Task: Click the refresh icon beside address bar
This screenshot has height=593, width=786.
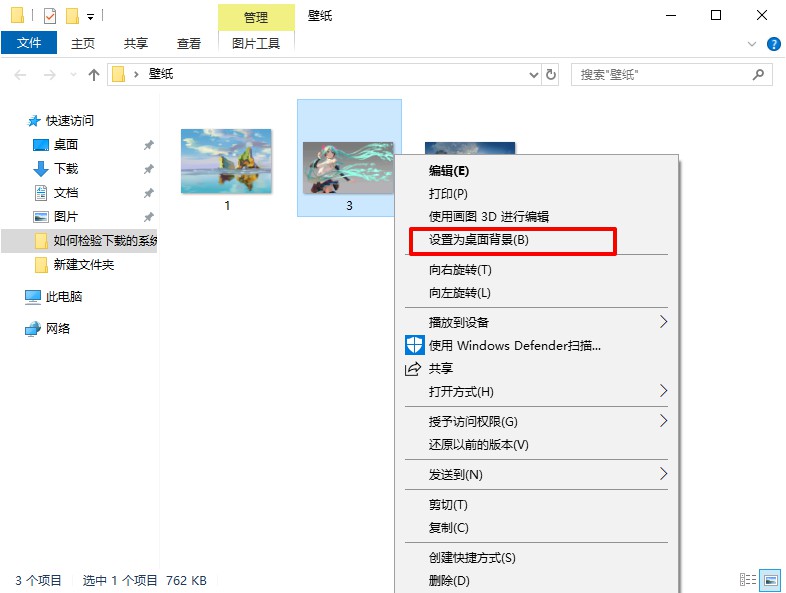Action: (551, 75)
